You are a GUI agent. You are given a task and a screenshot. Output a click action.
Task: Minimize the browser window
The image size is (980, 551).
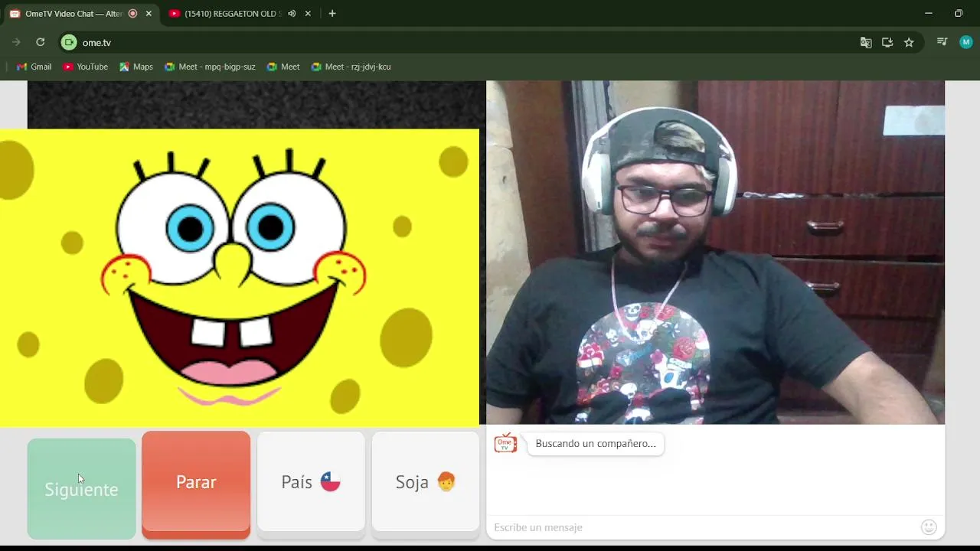928,13
